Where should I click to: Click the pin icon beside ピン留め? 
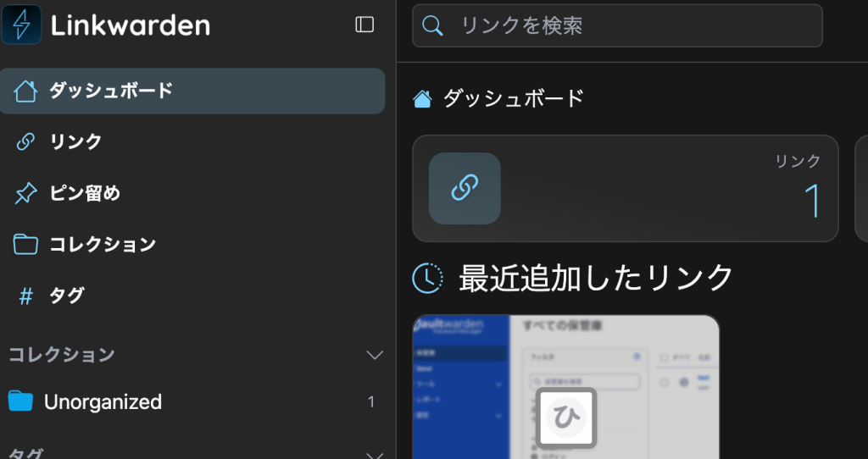pyautogui.click(x=25, y=194)
